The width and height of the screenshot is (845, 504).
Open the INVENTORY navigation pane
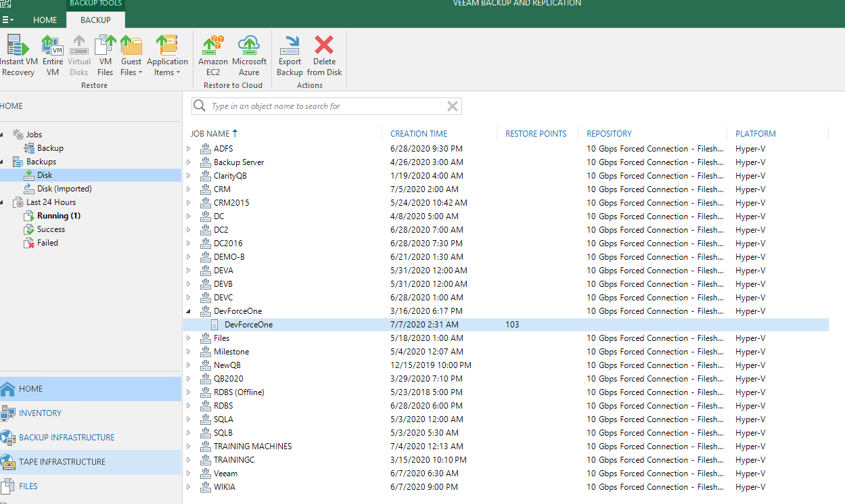91,413
